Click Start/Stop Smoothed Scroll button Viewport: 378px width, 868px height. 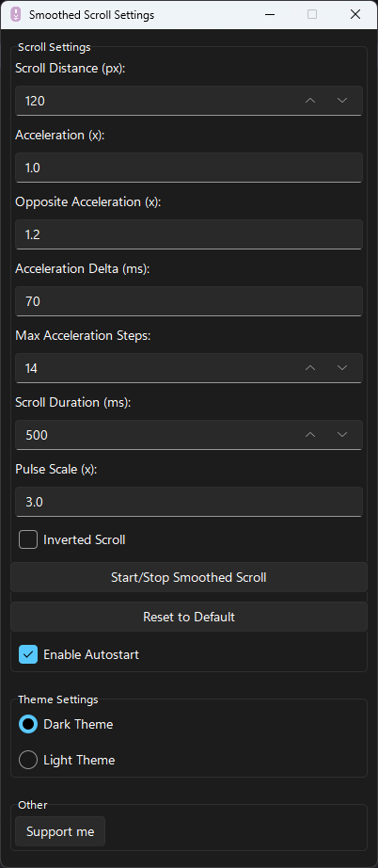tap(189, 577)
